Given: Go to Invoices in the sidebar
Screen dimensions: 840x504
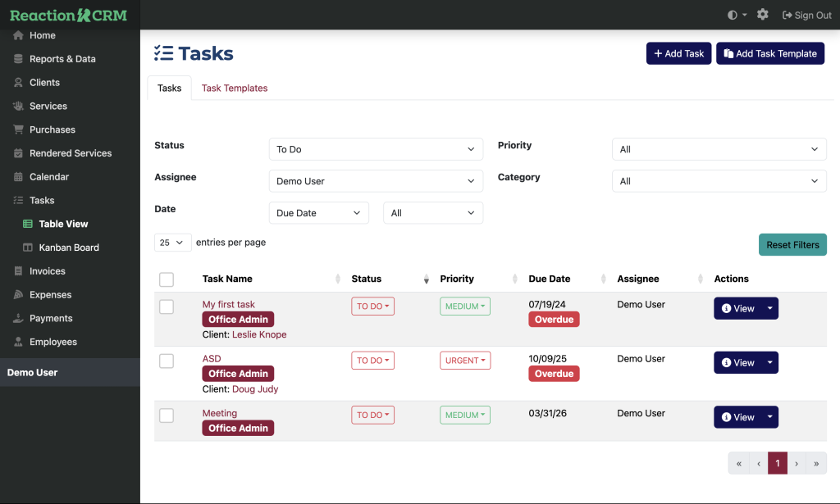Looking at the screenshot, I should [x=48, y=271].
